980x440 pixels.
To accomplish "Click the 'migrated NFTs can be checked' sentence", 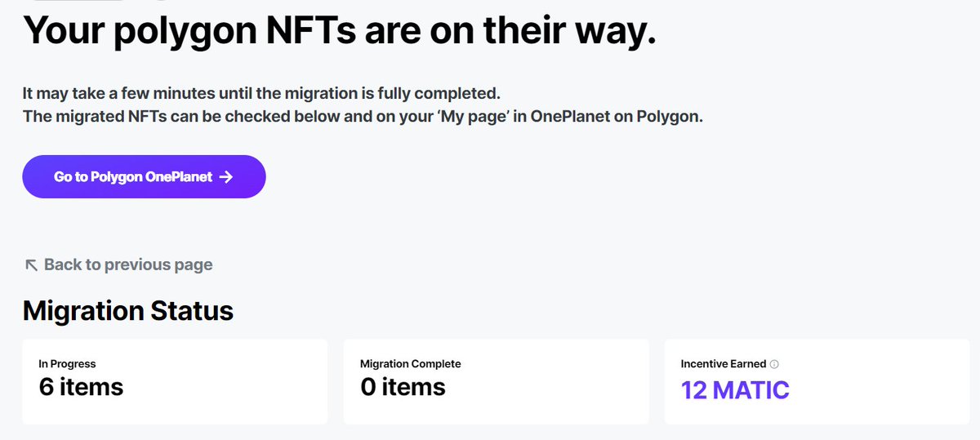I will pyautogui.click(x=363, y=117).
